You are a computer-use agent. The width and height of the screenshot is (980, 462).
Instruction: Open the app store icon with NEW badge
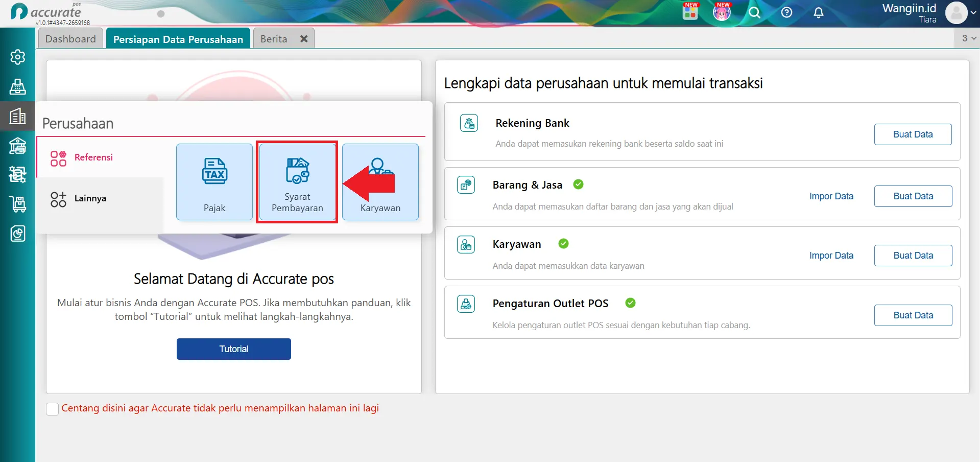pos(690,12)
